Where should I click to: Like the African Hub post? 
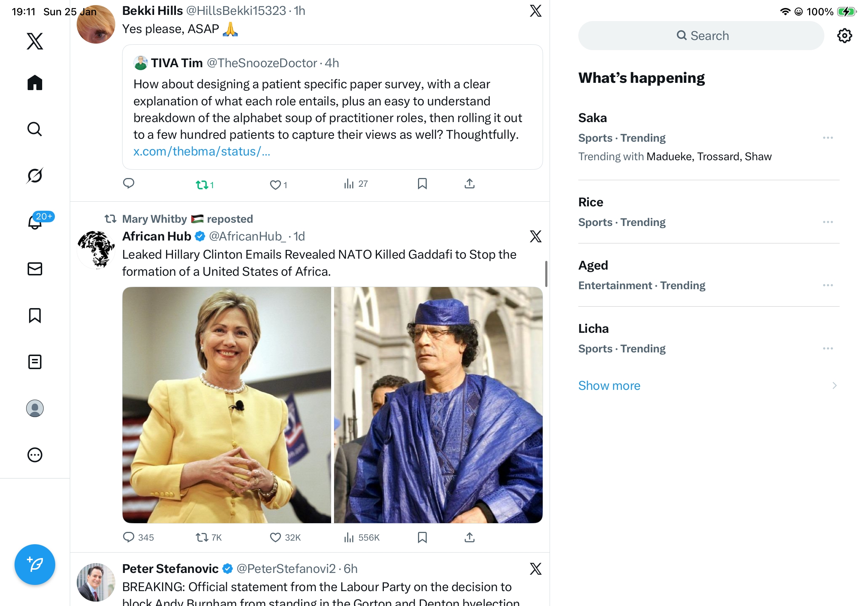(x=275, y=537)
